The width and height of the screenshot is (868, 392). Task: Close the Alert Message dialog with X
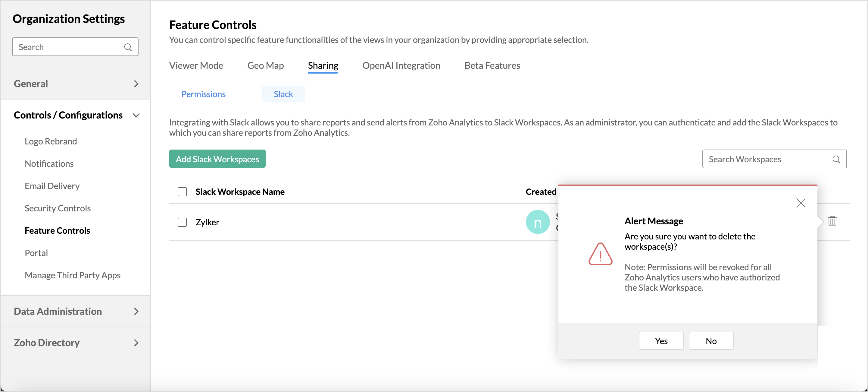(800, 203)
